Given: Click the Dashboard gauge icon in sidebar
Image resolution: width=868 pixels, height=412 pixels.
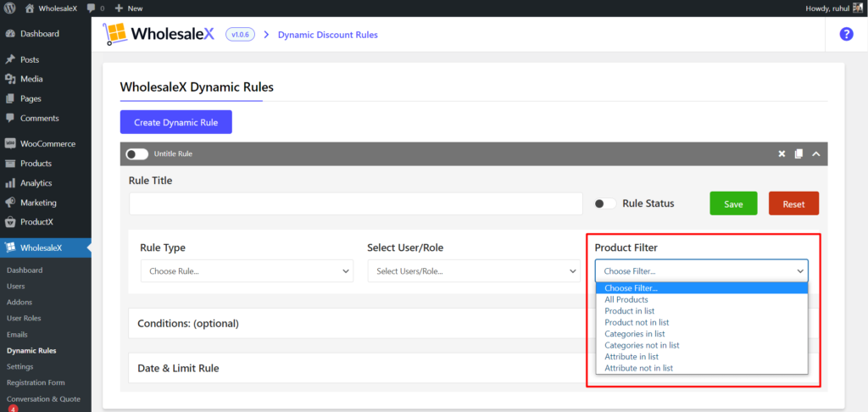Looking at the screenshot, I should (10, 34).
